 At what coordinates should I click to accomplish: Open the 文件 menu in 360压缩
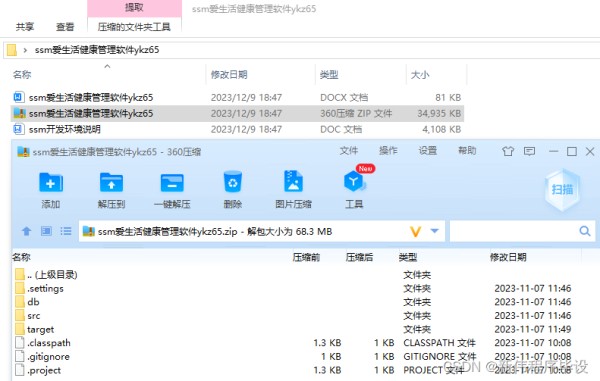349,151
